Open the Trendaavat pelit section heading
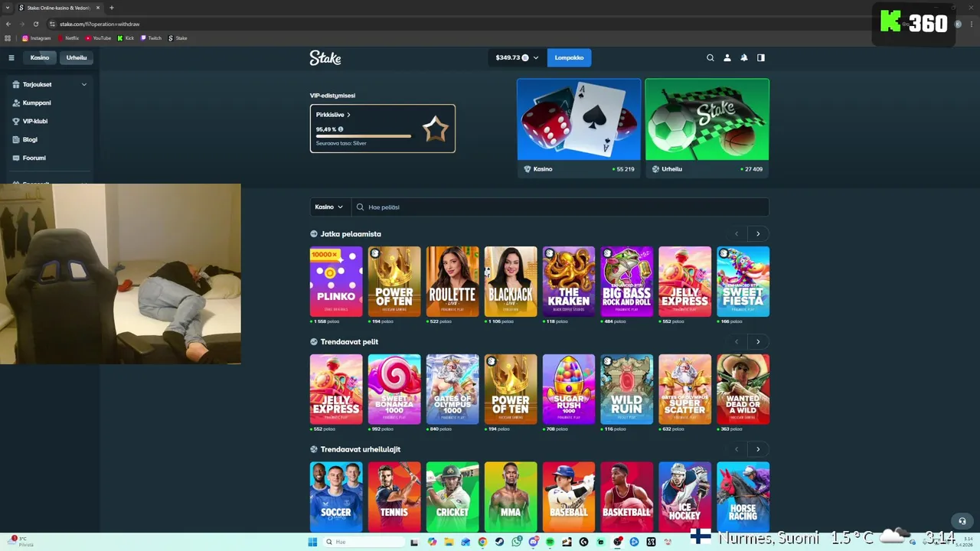Viewport: 980px width, 551px height. 349,342
